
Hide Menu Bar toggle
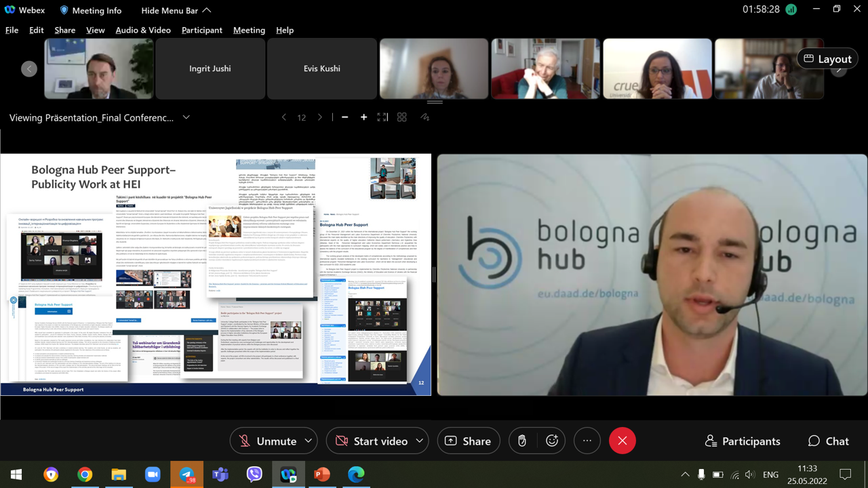point(176,10)
